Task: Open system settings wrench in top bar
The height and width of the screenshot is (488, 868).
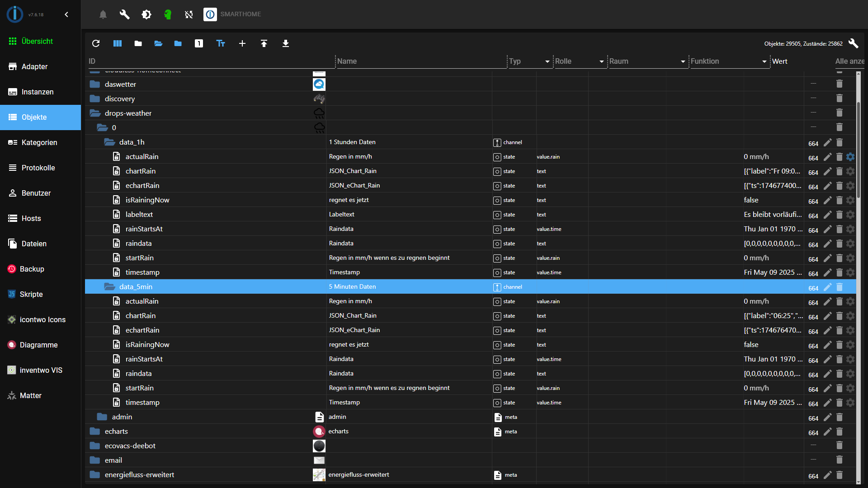Action: click(x=125, y=14)
